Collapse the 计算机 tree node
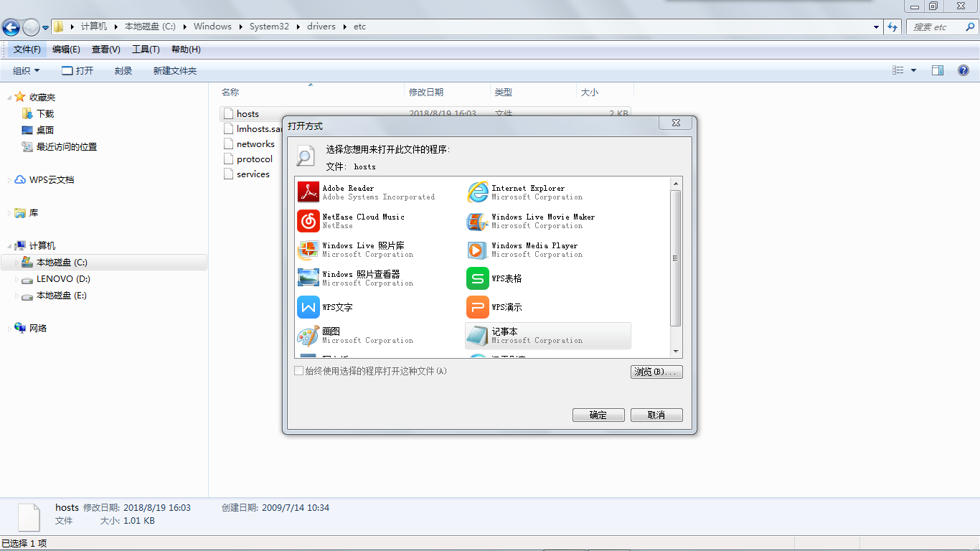Screen dimensions: 980x551 [x=9, y=246]
